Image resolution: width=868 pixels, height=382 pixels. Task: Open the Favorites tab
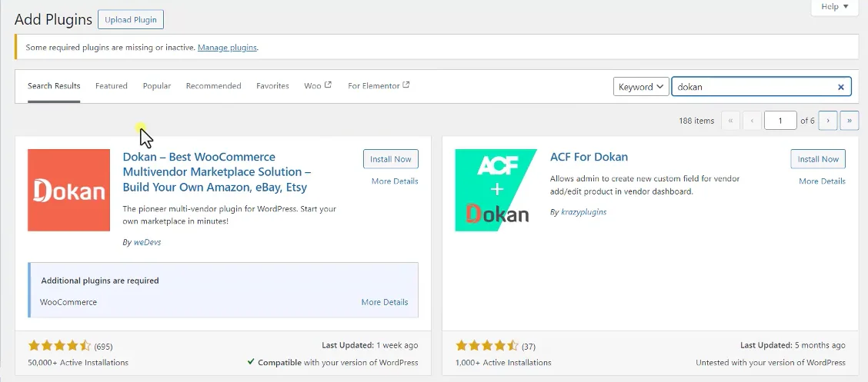point(272,85)
